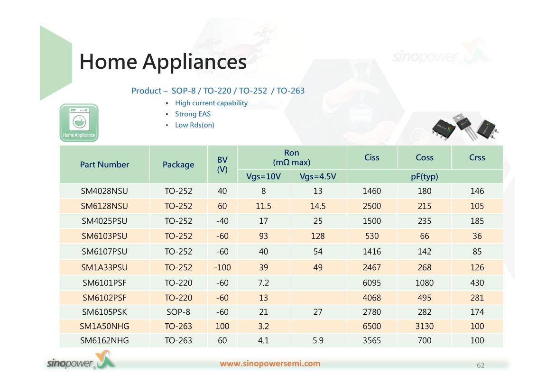Click the TO-263 package cell for SM1A50NHG
This screenshot has width=555, height=392.
pos(178,326)
